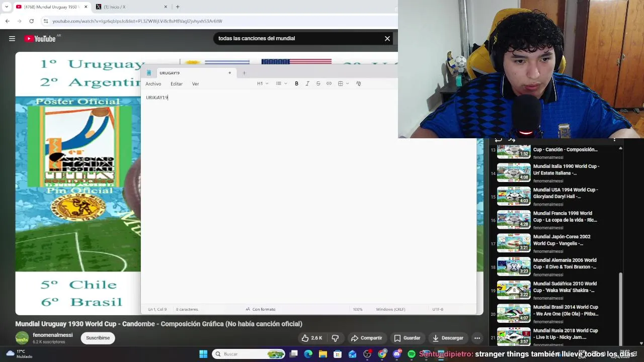Play Mundial Rusia 2018 Live It Up thumbnail
Screen dimensions: 644x362
514,336
